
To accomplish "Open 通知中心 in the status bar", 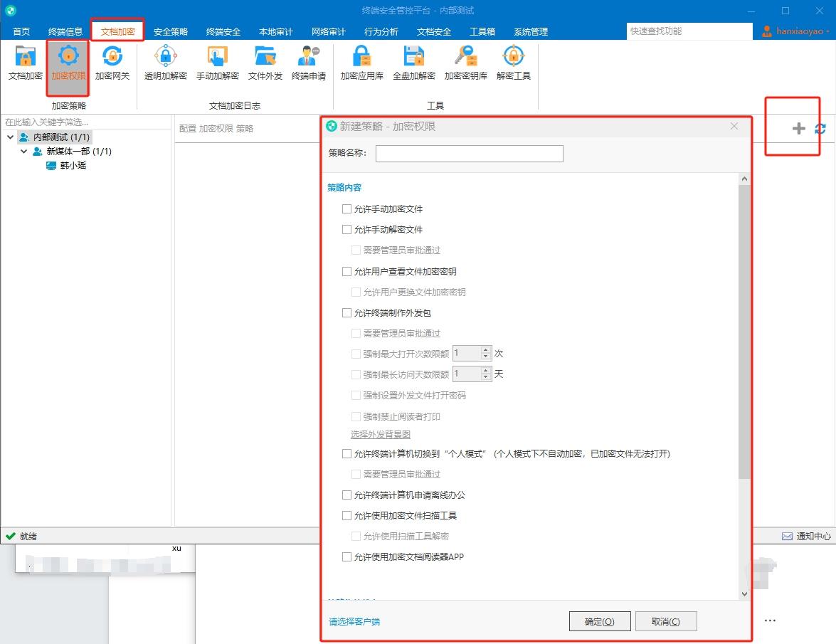I will 806,537.
